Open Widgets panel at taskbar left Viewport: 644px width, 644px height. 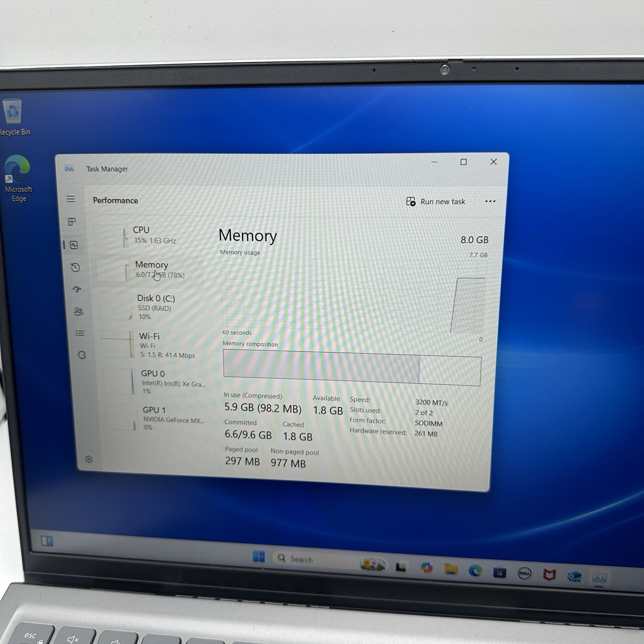coord(47,541)
